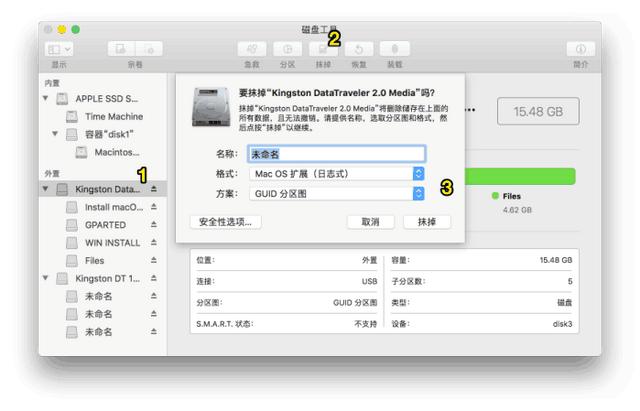This screenshot has width=640, height=411.
Task: Select WIN INSTALL volume
Action: point(102,243)
